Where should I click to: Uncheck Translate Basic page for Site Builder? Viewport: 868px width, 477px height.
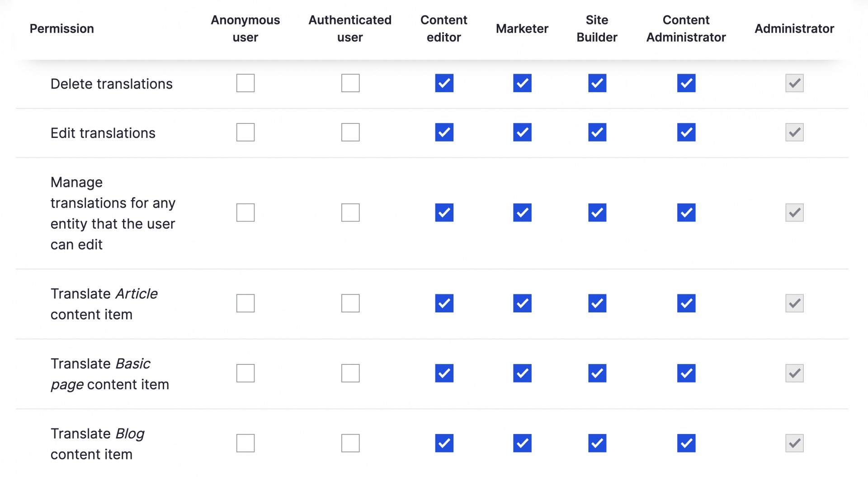tap(597, 373)
